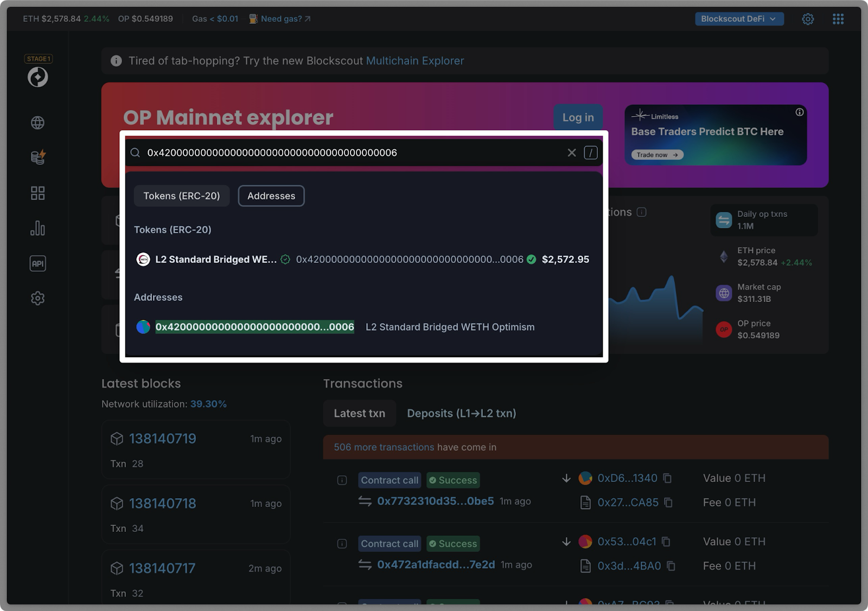Copy address 0x53...04c1

[x=666, y=542]
